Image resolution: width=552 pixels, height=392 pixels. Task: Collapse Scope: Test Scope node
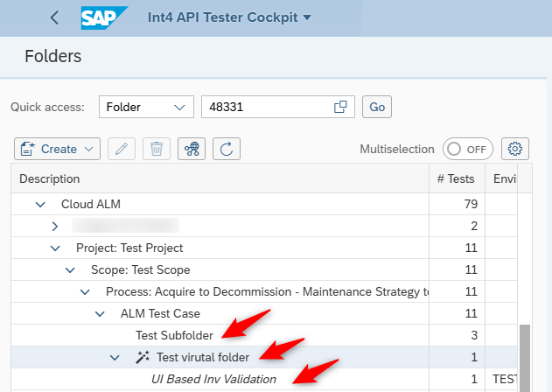tap(70, 270)
